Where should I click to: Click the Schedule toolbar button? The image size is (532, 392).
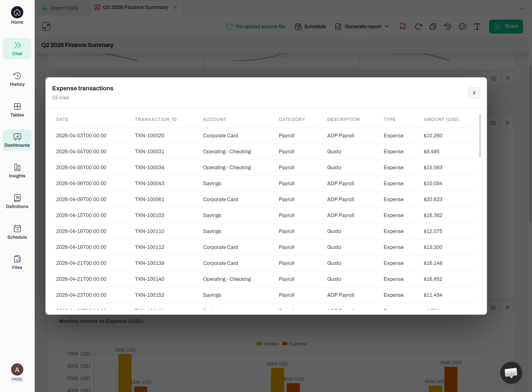[x=310, y=27]
